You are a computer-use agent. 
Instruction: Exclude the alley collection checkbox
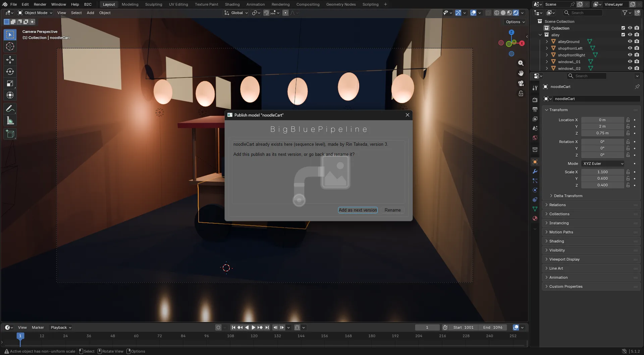pyautogui.click(x=623, y=35)
